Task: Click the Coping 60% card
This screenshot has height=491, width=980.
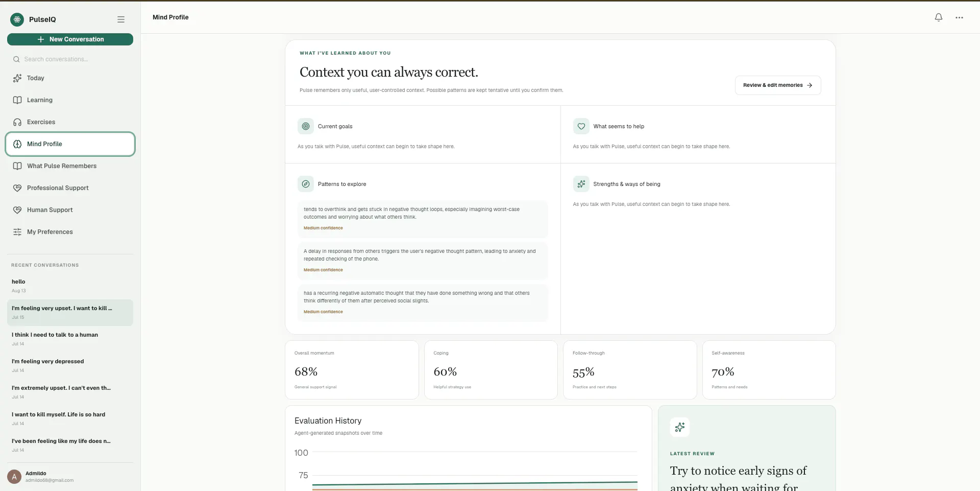Action: point(491,370)
